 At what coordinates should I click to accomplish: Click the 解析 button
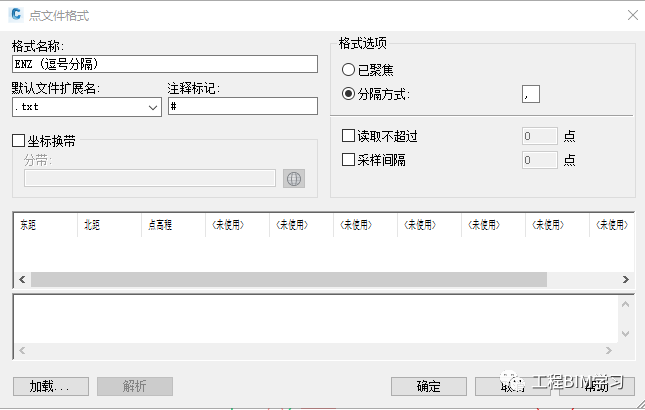point(135,387)
